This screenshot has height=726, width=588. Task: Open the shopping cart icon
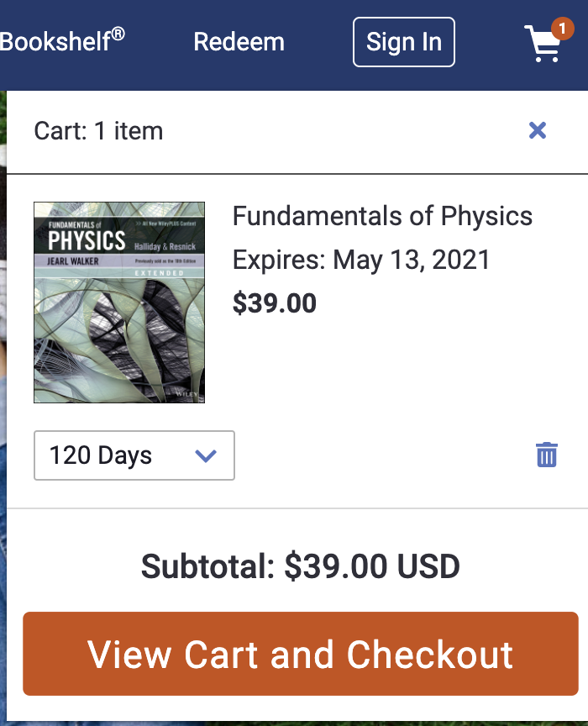click(543, 45)
